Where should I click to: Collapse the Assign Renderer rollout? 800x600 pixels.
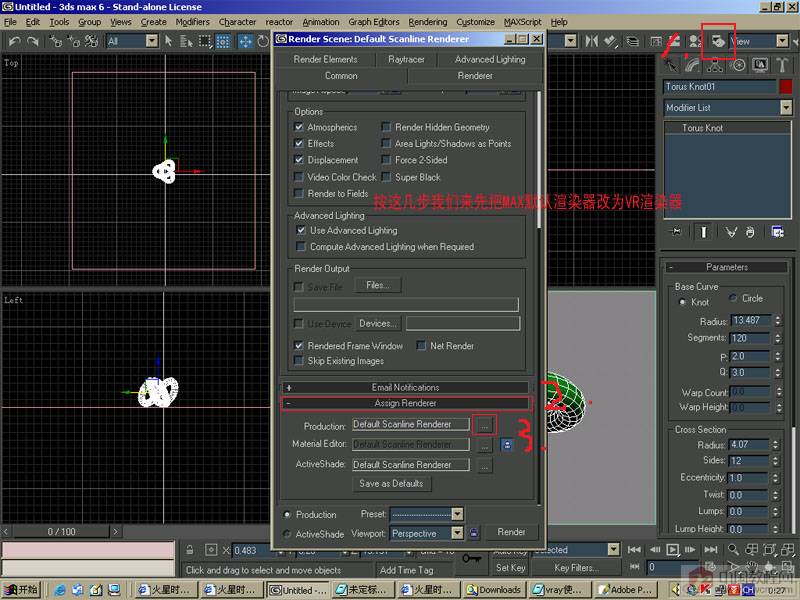[x=405, y=403]
